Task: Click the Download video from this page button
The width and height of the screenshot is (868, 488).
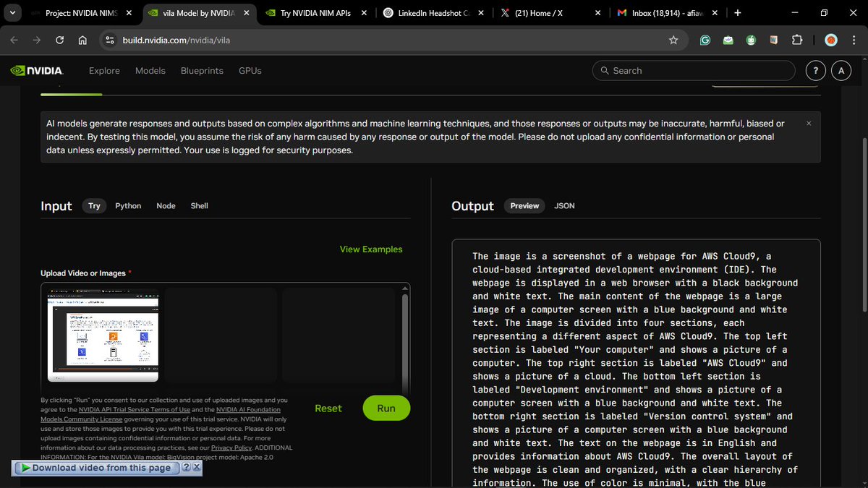Action: coord(96,468)
